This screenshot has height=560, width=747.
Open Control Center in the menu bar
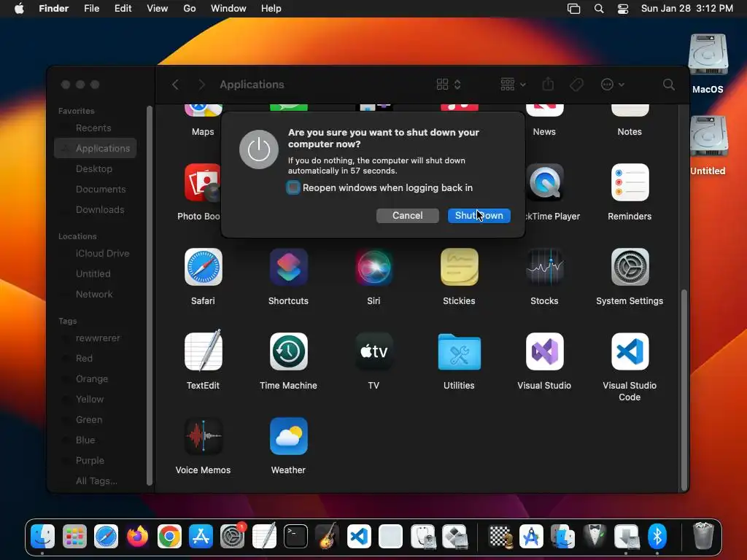pos(623,9)
